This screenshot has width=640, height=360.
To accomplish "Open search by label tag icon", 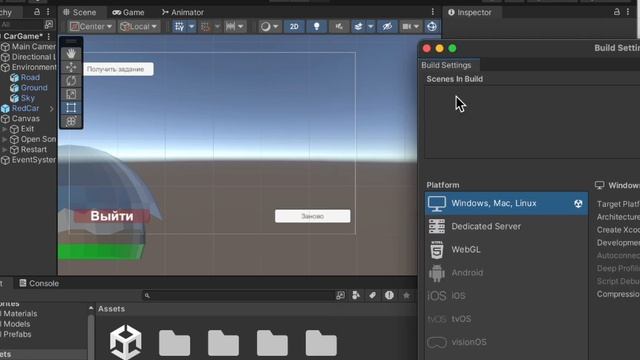I will 372,295.
